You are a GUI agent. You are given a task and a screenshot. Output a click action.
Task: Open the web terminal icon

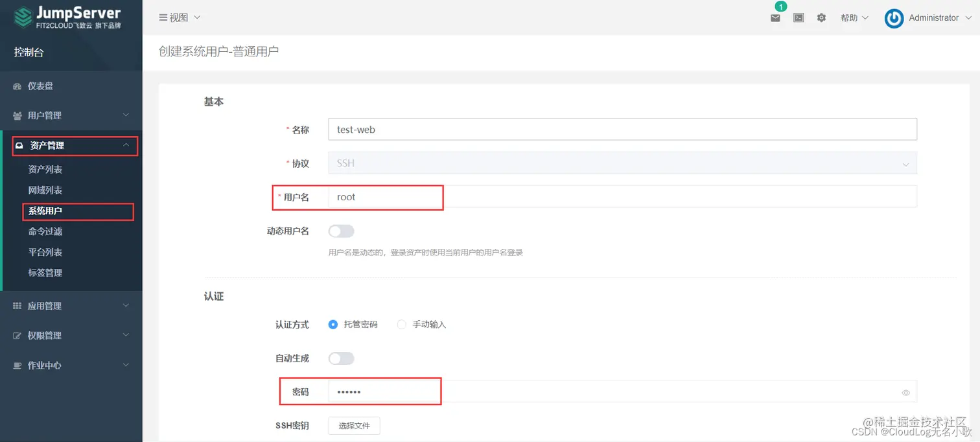pyautogui.click(x=799, y=18)
